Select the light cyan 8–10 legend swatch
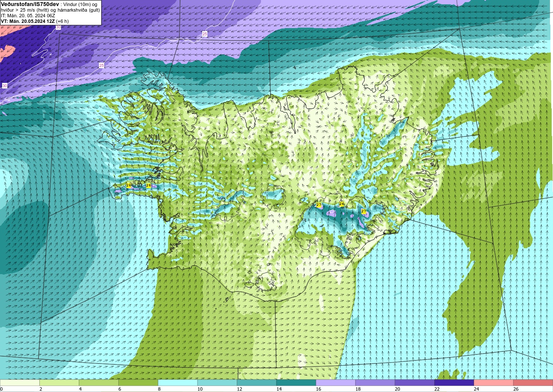Screen dimensions: 553x392 pyautogui.click(x=178, y=383)
